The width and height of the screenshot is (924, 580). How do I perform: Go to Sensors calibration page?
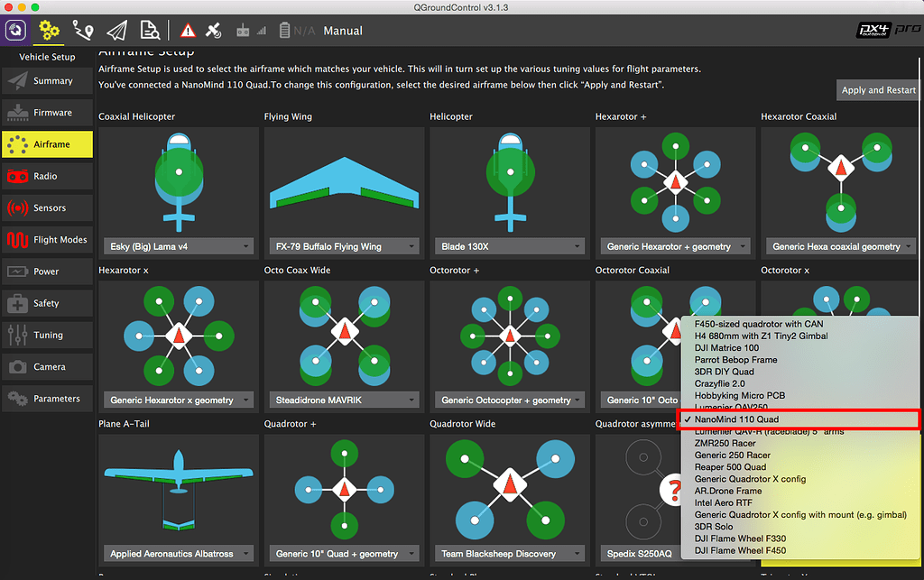tap(47, 207)
